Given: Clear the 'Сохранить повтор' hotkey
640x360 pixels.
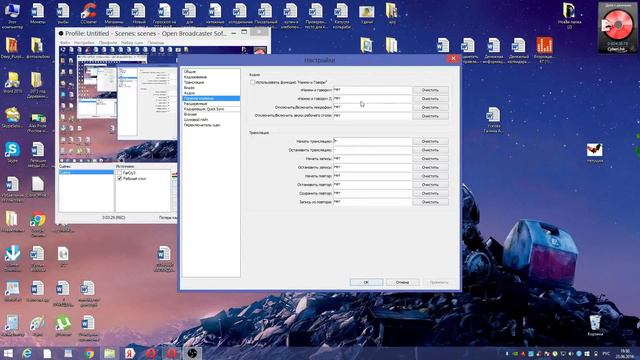Looking at the screenshot, I should tap(430, 193).
